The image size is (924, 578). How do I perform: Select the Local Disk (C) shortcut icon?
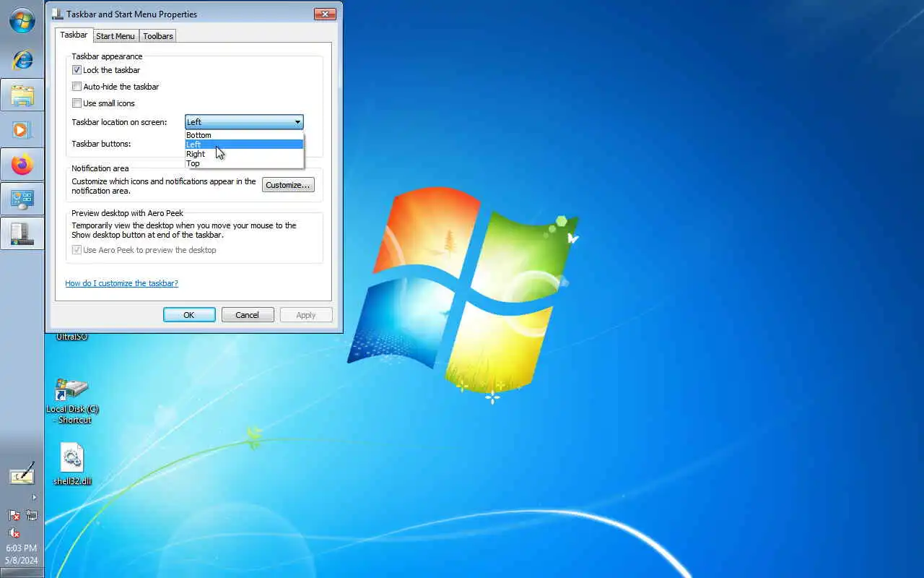(72, 400)
